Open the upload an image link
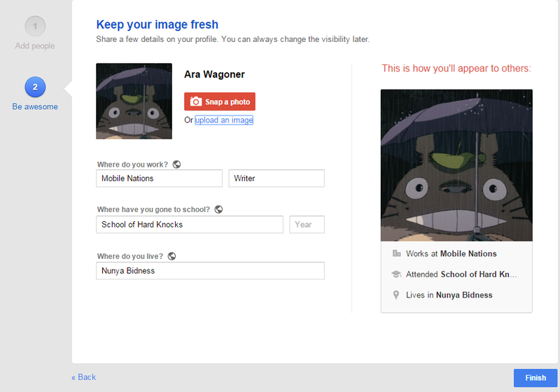This screenshot has height=392, width=560. pos(224,120)
